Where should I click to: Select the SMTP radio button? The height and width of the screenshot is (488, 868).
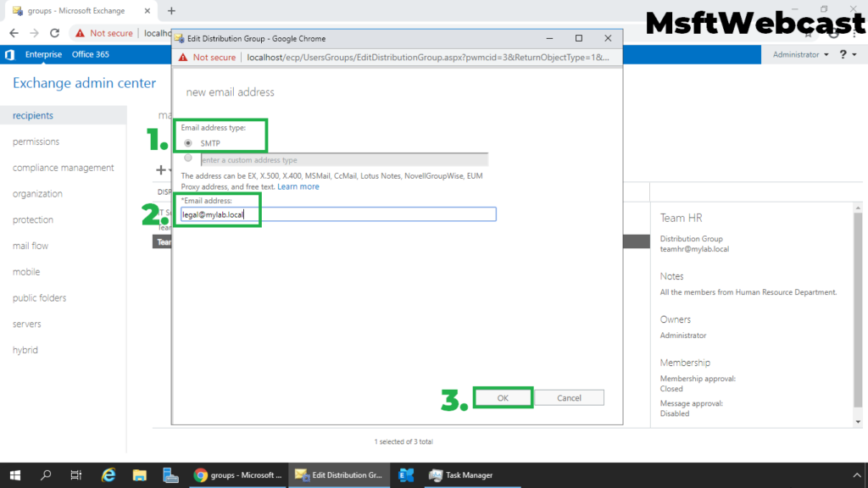[x=188, y=143]
